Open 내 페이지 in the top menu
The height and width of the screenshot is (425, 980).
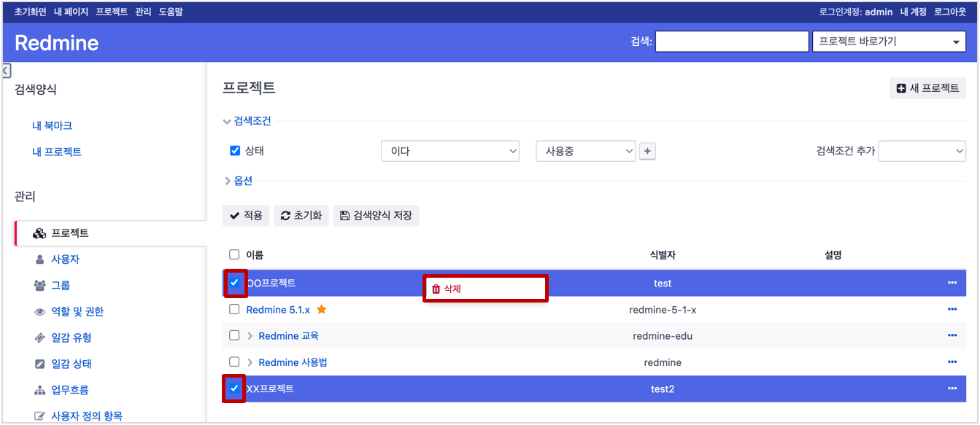(x=72, y=12)
